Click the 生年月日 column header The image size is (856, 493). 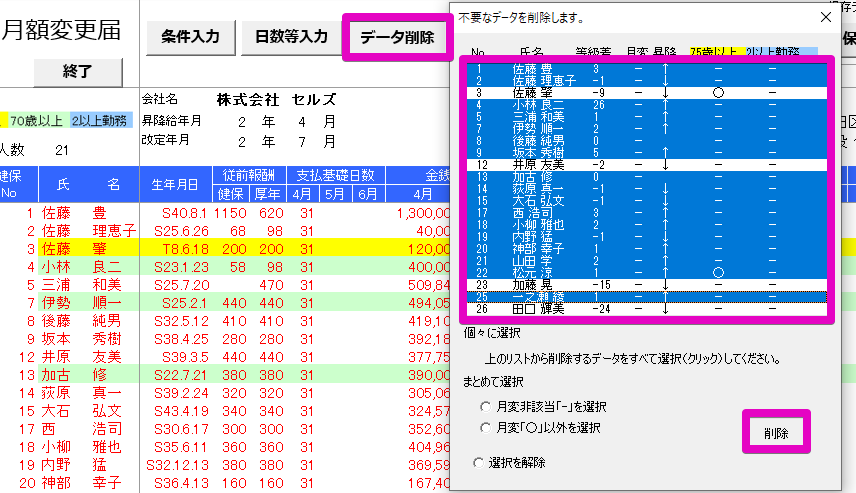click(x=175, y=185)
